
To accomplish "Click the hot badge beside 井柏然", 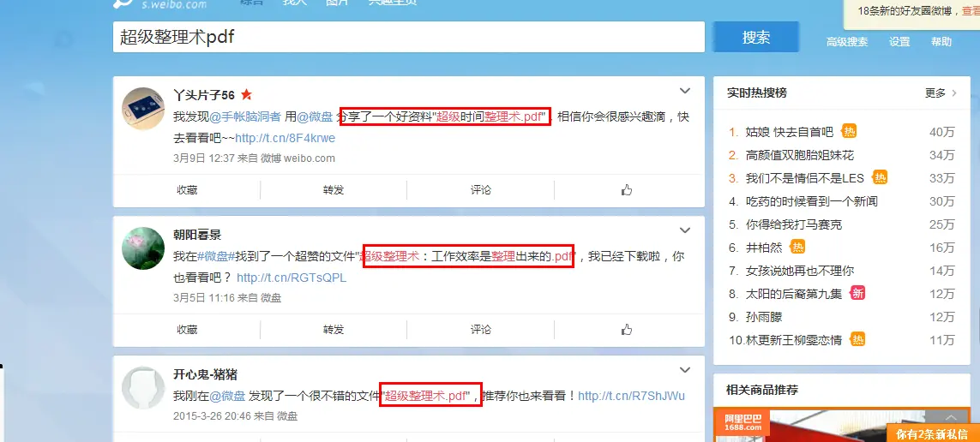I will pyautogui.click(x=797, y=248).
